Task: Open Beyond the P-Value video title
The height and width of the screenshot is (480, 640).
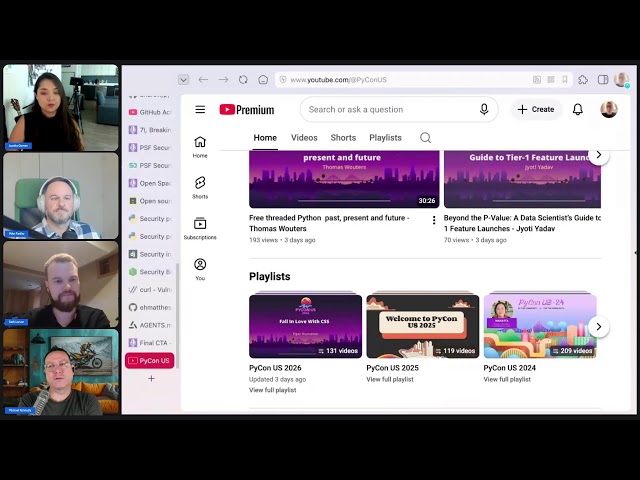Action: point(522,223)
